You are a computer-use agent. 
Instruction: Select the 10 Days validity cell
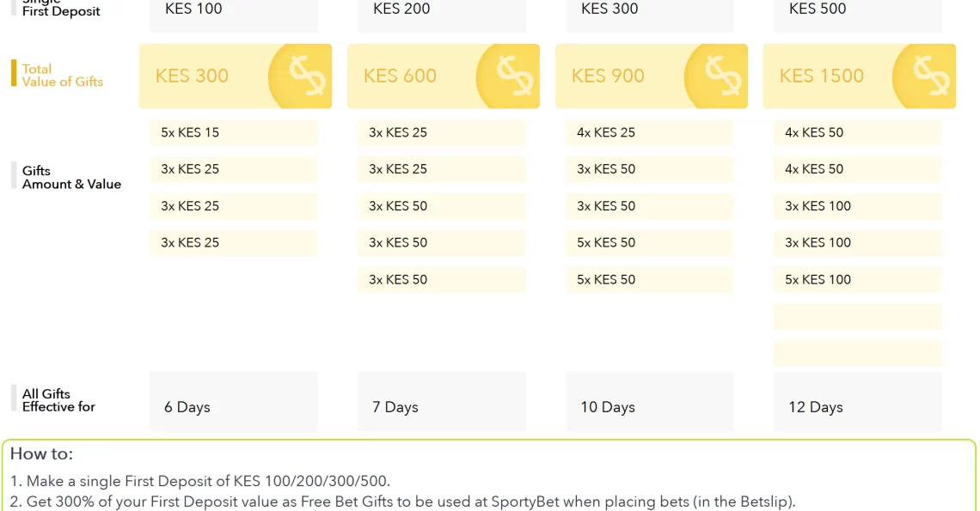[649, 402]
